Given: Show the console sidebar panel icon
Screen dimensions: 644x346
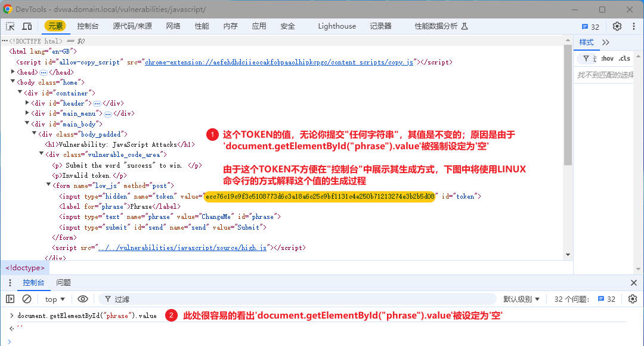Looking at the screenshot, I should [10, 299].
